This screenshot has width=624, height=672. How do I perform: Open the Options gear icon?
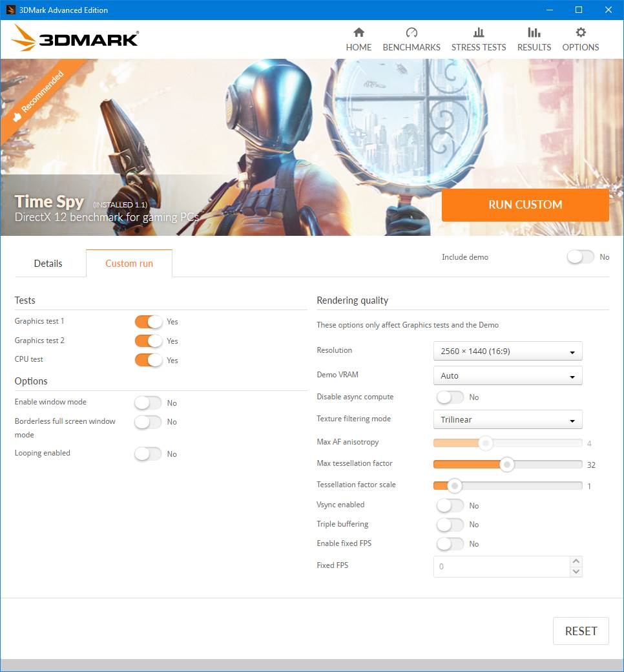pos(580,32)
